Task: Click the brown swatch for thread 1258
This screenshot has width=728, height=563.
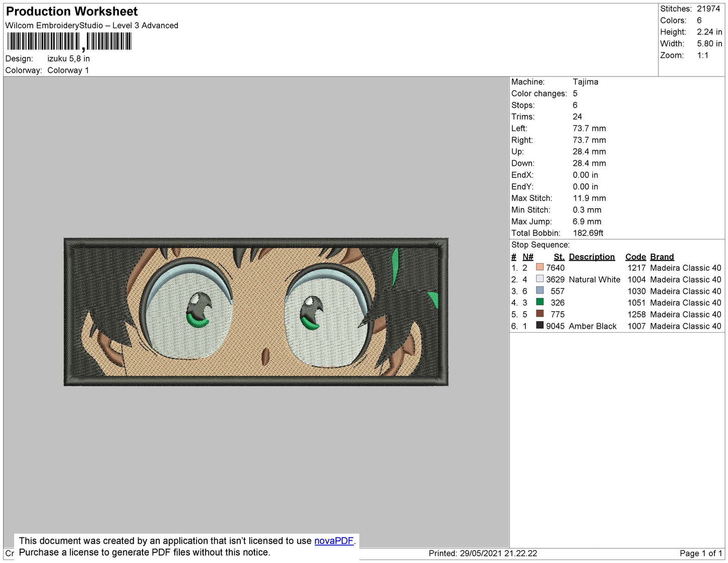Action: point(540,314)
